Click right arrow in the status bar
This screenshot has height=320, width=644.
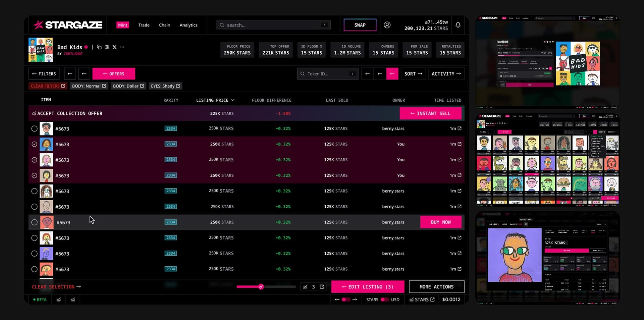(x=355, y=300)
